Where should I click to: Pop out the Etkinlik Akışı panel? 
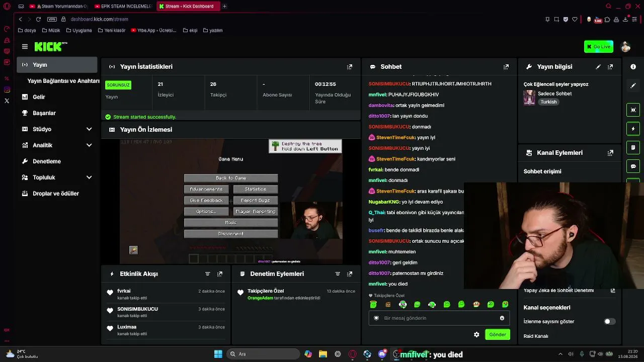click(220, 274)
